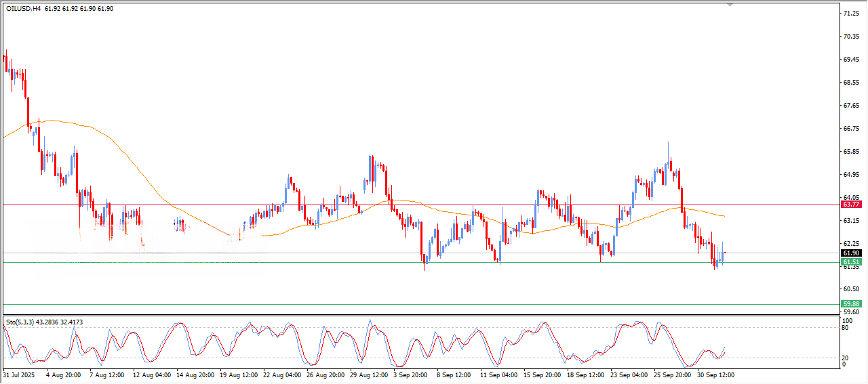This screenshot has height=384, width=868.
Task: Click the 3 Sep 20:00 time label
Action: pyautogui.click(x=410, y=375)
